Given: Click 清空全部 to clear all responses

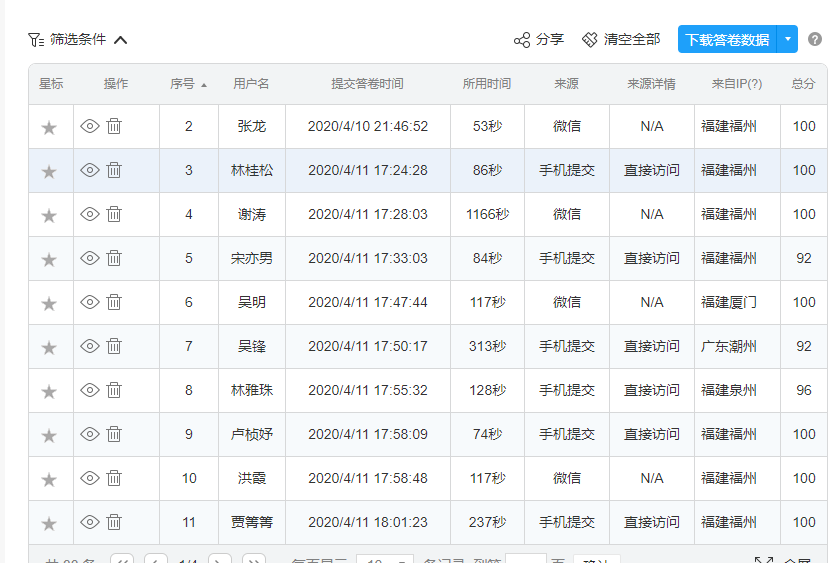Looking at the screenshot, I should click(621, 40).
